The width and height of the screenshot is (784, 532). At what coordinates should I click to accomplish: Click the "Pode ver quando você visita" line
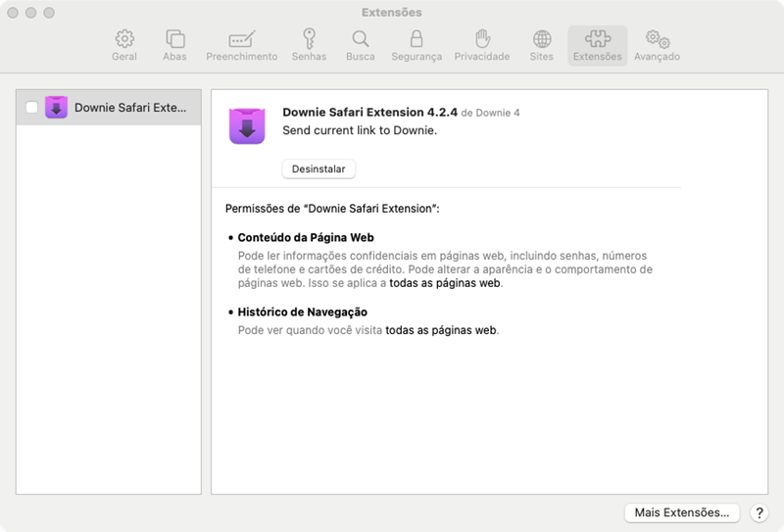[x=368, y=330]
